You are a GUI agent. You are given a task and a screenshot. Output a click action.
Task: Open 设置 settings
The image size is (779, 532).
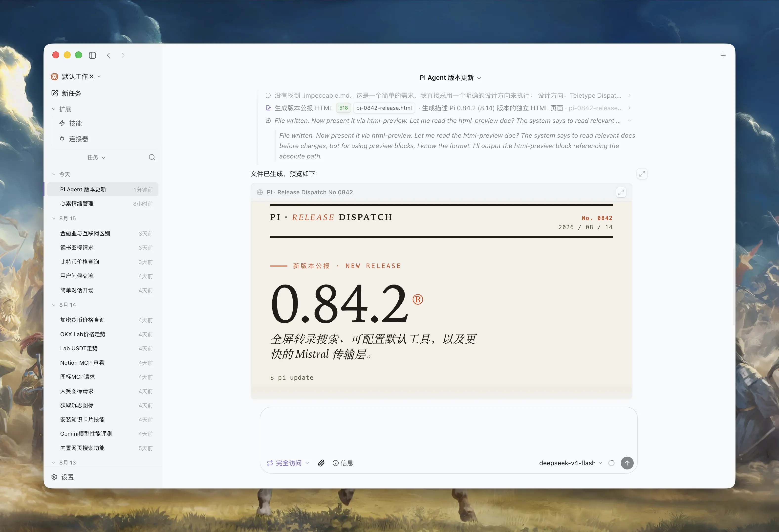pyautogui.click(x=63, y=477)
